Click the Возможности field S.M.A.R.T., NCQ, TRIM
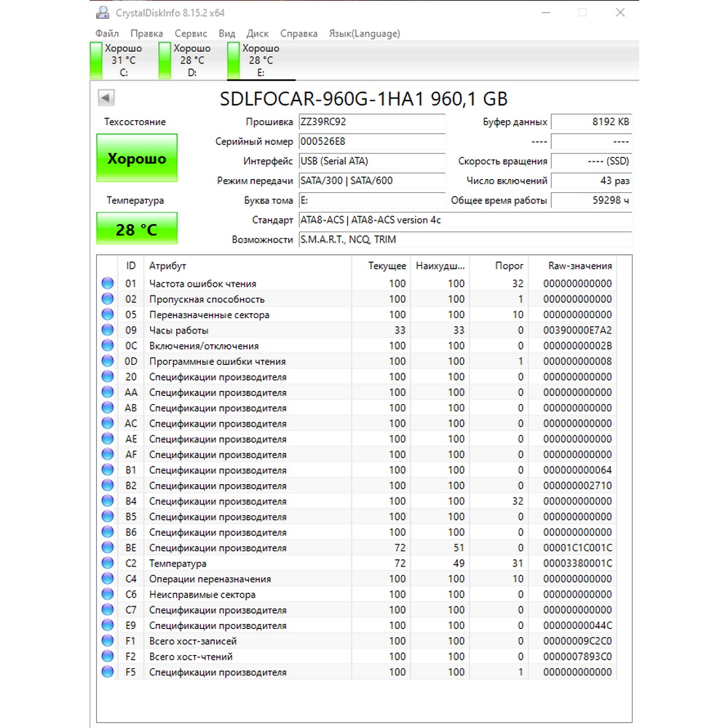 point(465,240)
